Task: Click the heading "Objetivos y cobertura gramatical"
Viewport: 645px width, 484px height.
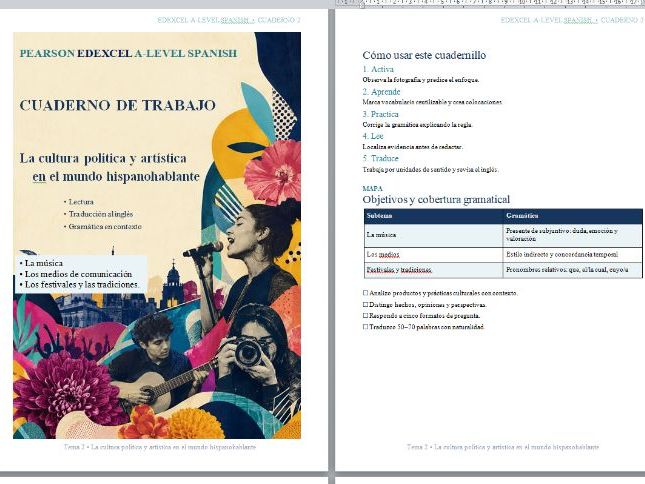Action: (x=436, y=199)
